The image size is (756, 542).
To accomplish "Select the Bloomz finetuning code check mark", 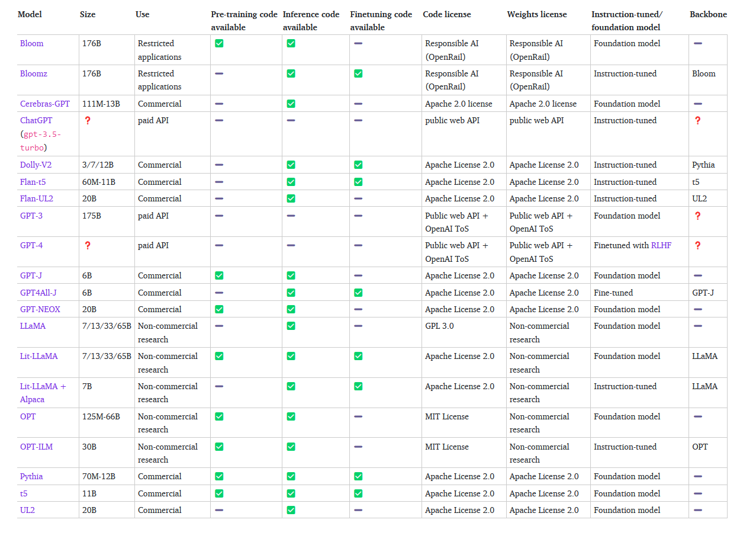I will [358, 73].
